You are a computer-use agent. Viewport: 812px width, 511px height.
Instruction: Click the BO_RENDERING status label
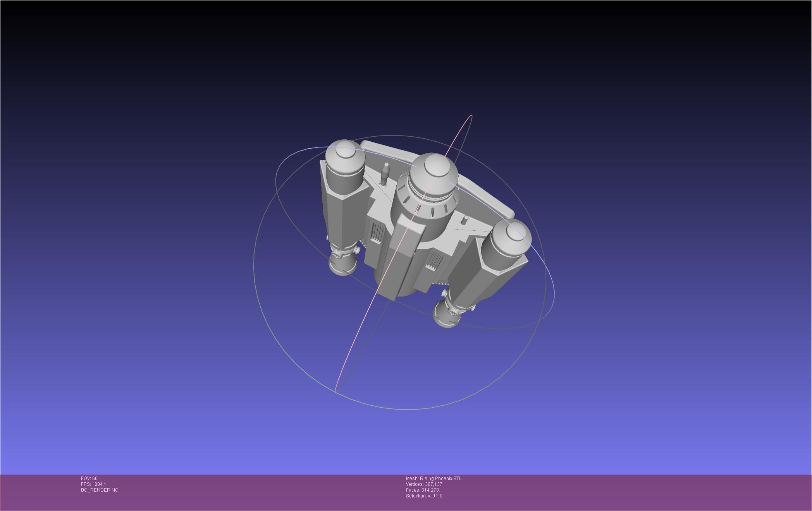coord(100,490)
